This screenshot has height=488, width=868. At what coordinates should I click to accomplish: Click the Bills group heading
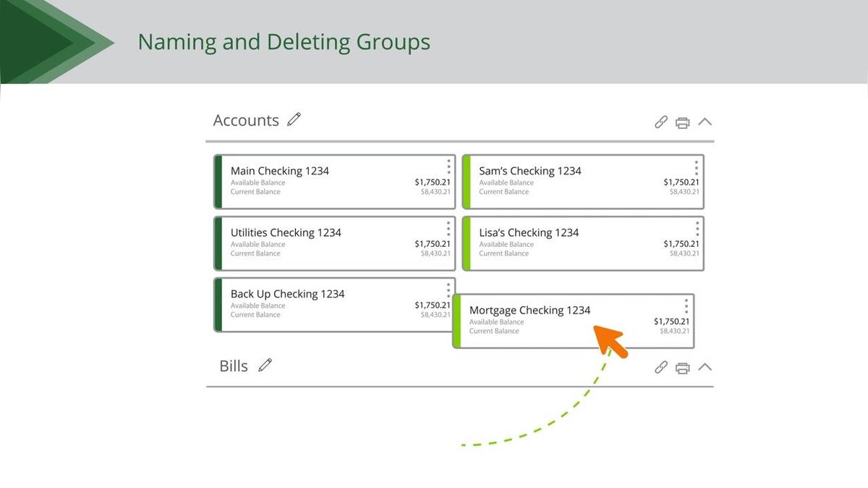pos(234,366)
